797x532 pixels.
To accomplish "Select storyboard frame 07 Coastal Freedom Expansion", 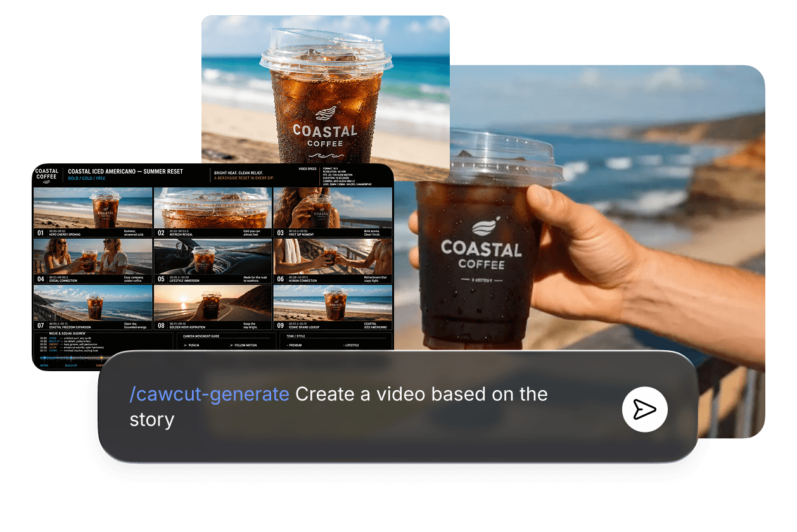I will tap(92, 307).
